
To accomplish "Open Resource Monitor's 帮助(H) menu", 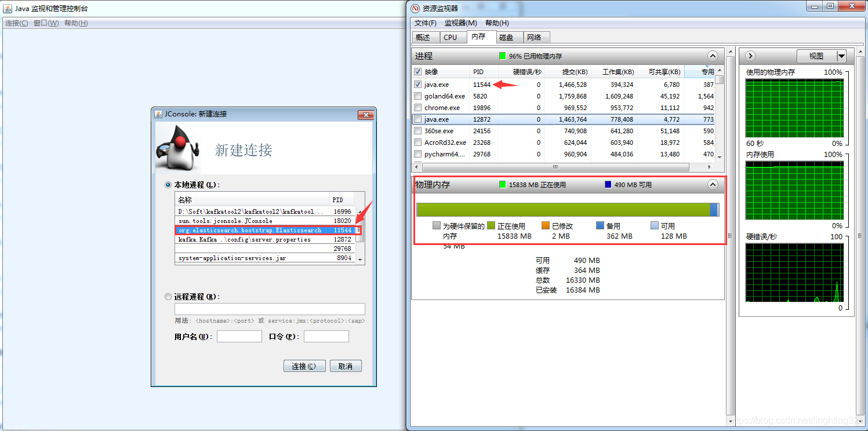I will [x=497, y=23].
